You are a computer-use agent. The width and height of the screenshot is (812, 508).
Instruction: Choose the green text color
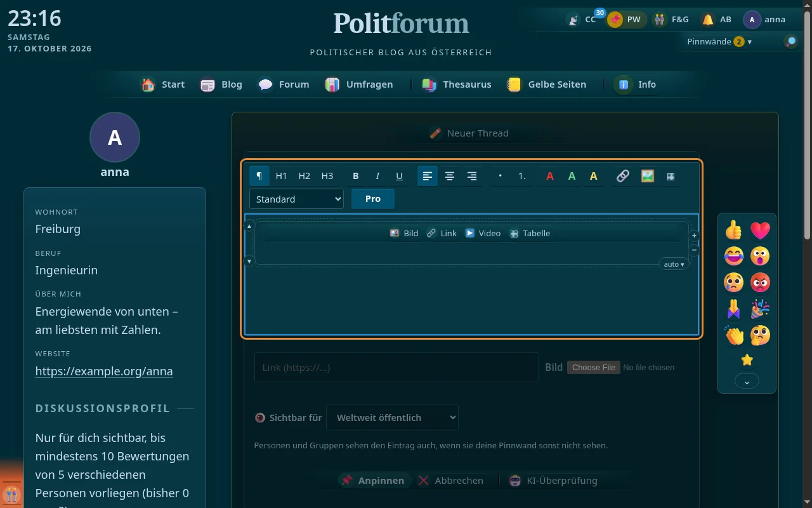[572, 176]
